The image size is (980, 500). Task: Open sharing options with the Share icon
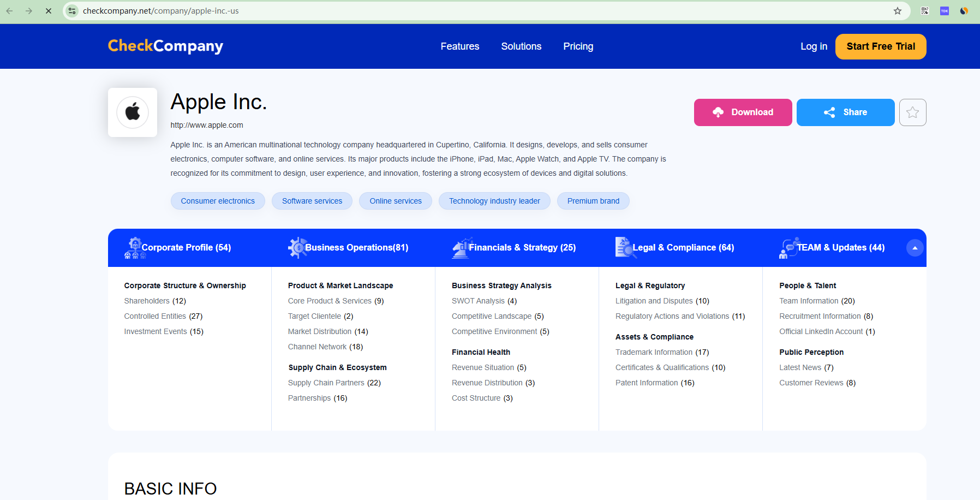coord(829,112)
